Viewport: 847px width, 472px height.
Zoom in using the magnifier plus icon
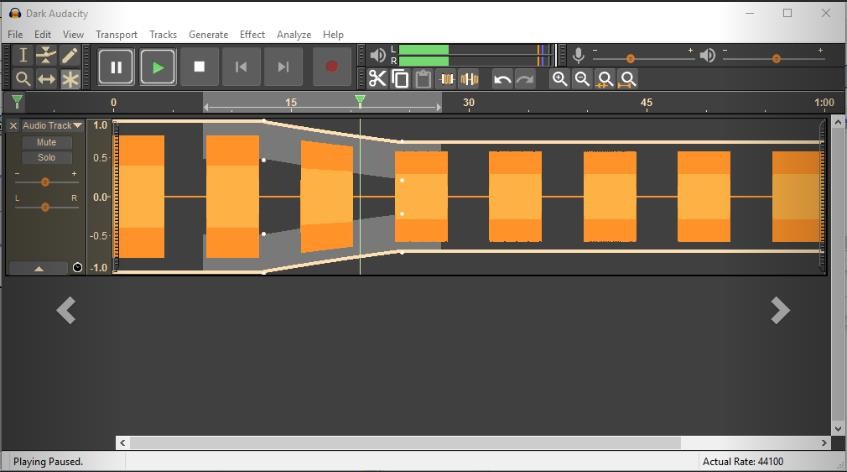[559, 79]
